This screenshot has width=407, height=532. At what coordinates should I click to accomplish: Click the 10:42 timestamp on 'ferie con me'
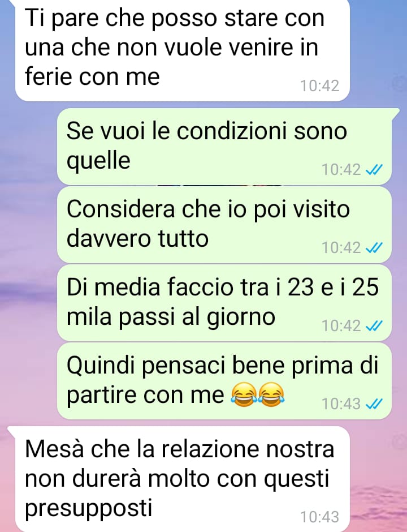320,85
